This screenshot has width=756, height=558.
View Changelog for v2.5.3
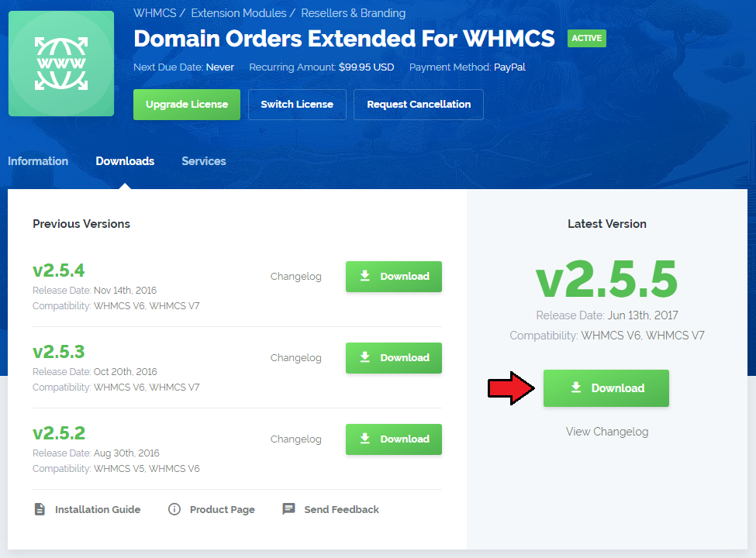[x=295, y=358]
